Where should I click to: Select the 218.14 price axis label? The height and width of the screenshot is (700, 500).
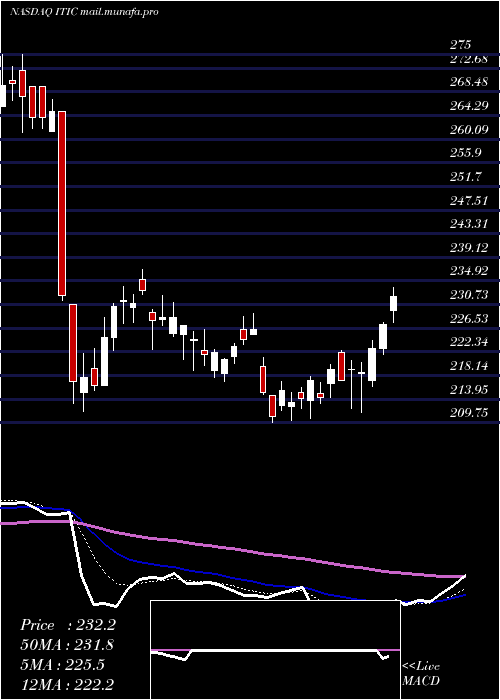[468, 366]
